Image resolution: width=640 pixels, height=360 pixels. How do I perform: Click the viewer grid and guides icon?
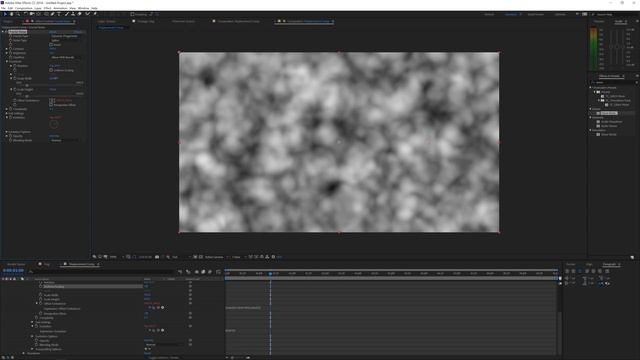point(129,257)
